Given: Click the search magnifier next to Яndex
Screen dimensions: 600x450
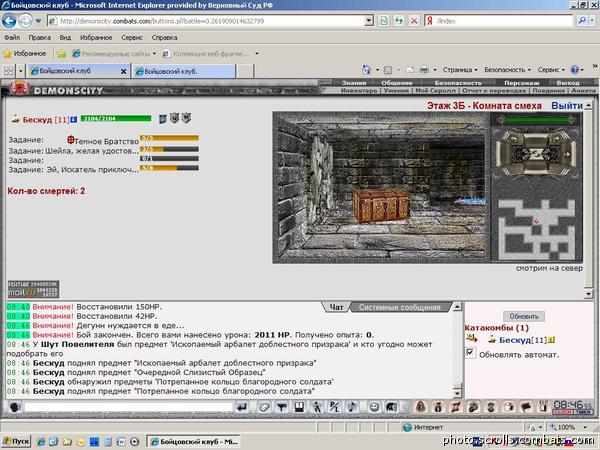Looking at the screenshot, I should pyautogui.click(x=582, y=21).
